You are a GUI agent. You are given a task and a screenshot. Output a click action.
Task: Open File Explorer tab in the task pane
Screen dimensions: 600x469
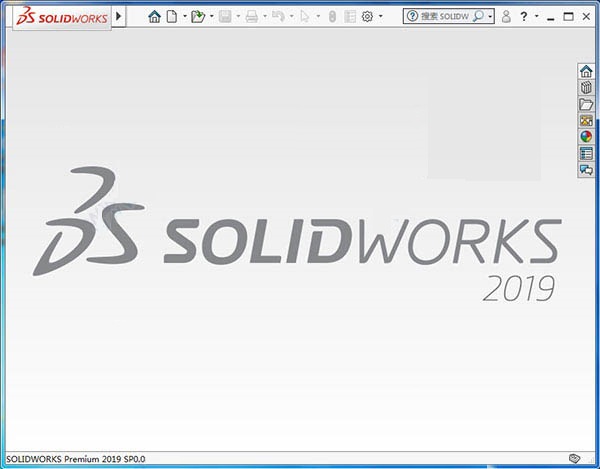point(586,104)
